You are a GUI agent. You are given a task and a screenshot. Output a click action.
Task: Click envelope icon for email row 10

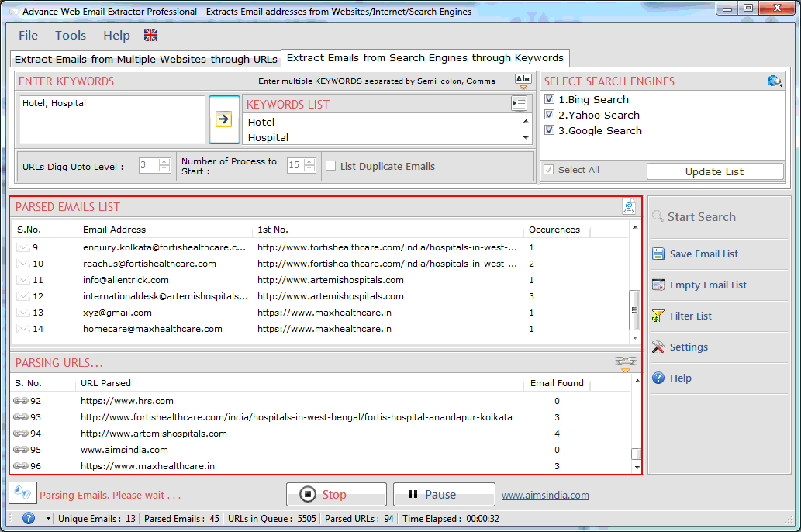pos(23,264)
